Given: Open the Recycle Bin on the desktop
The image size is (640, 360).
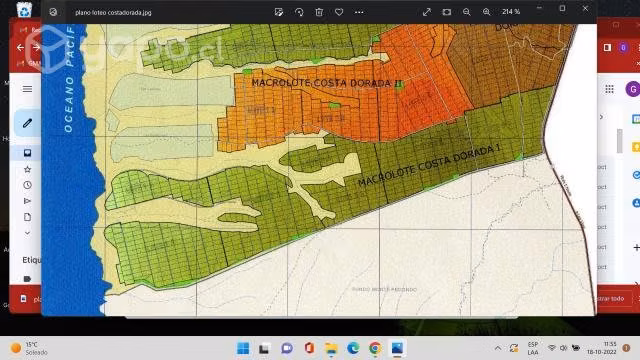Looking at the screenshot, I should coord(24,9).
